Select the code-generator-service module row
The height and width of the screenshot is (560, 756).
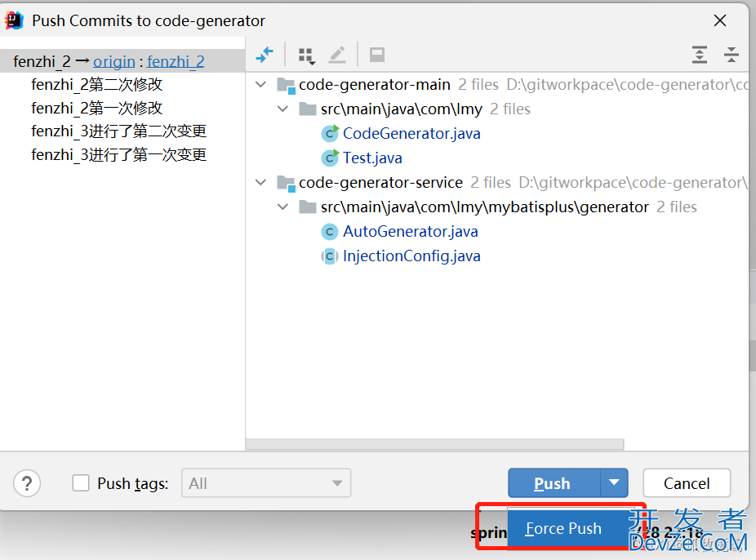pyautogui.click(x=496, y=183)
